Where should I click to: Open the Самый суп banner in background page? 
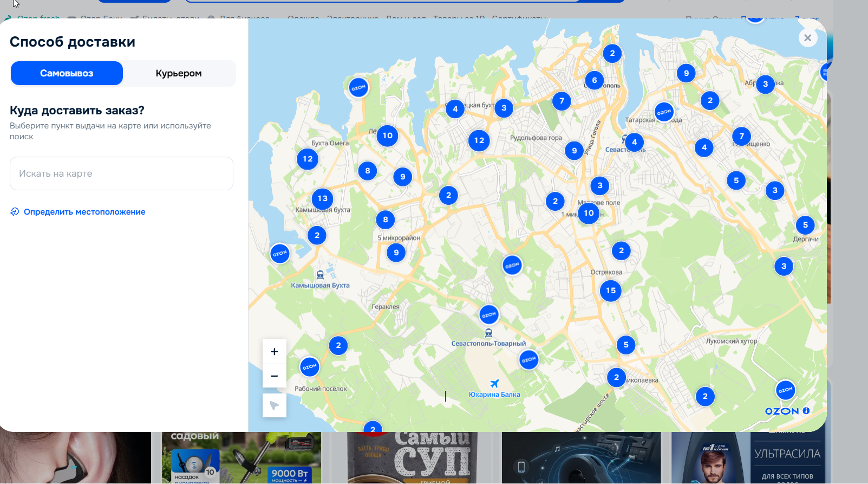[412, 458]
